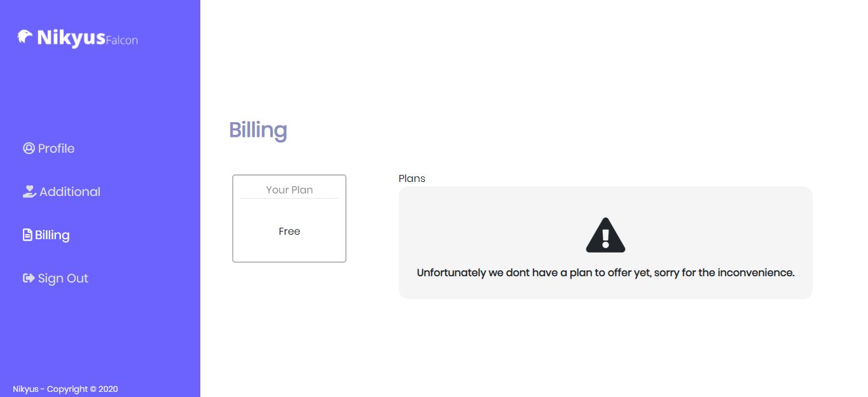Viewport: 868px width, 397px height.
Task: Click the Your Plan card header
Action: point(289,190)
